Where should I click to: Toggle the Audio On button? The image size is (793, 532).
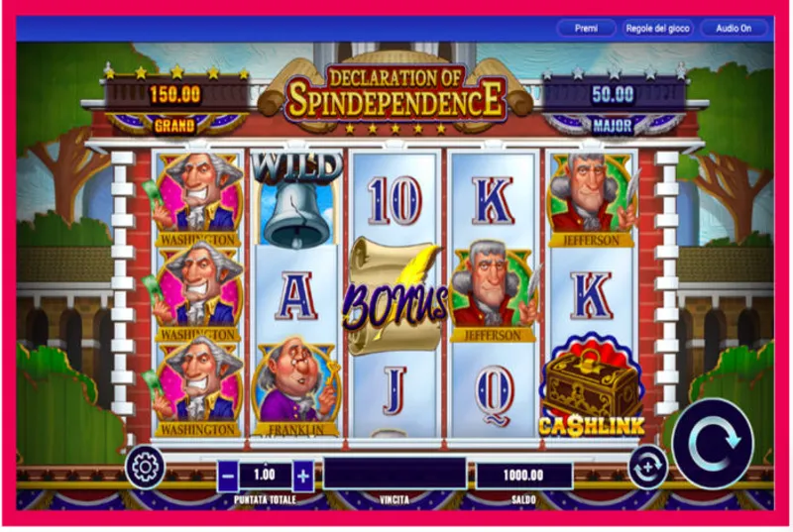click(734, 29)
